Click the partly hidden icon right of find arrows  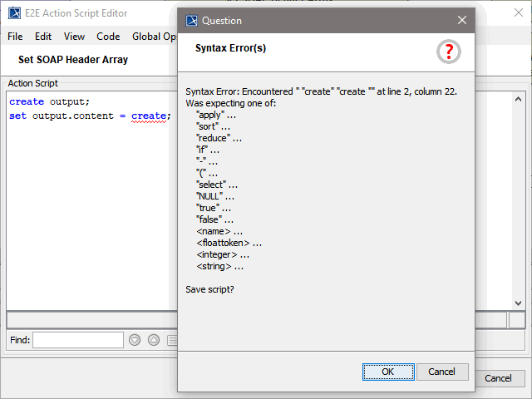coord(172,340)
